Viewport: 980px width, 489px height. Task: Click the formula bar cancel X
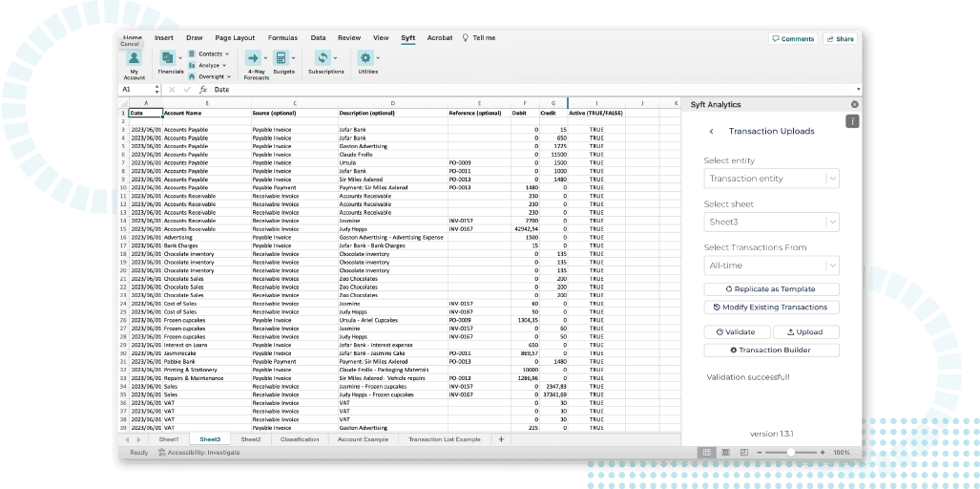coord(172,90)
